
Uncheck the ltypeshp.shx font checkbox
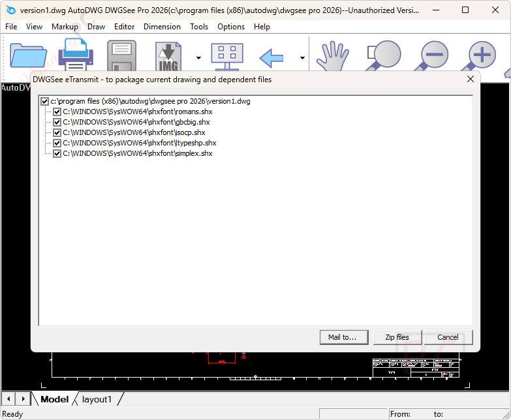(57, 143)
